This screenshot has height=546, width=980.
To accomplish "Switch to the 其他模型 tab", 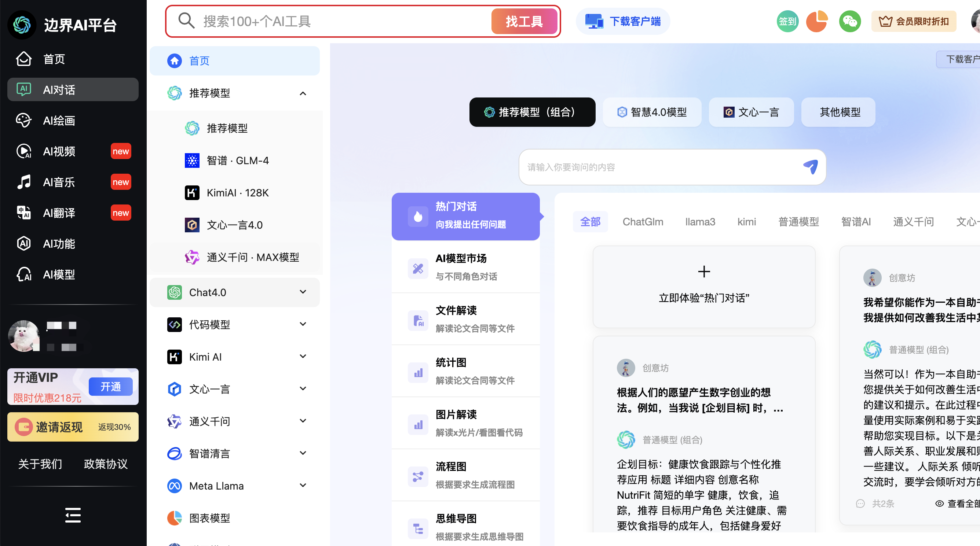I will point(838,112).
